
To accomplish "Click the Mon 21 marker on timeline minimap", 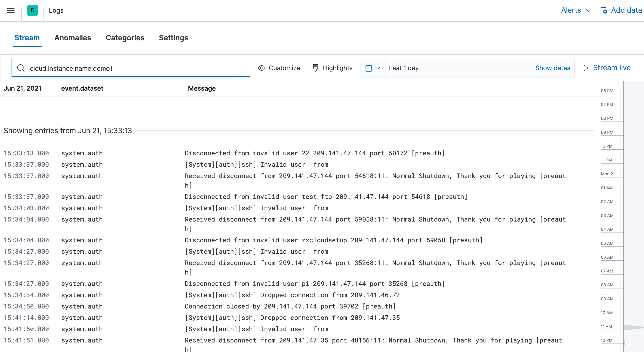I will point(608,174).
